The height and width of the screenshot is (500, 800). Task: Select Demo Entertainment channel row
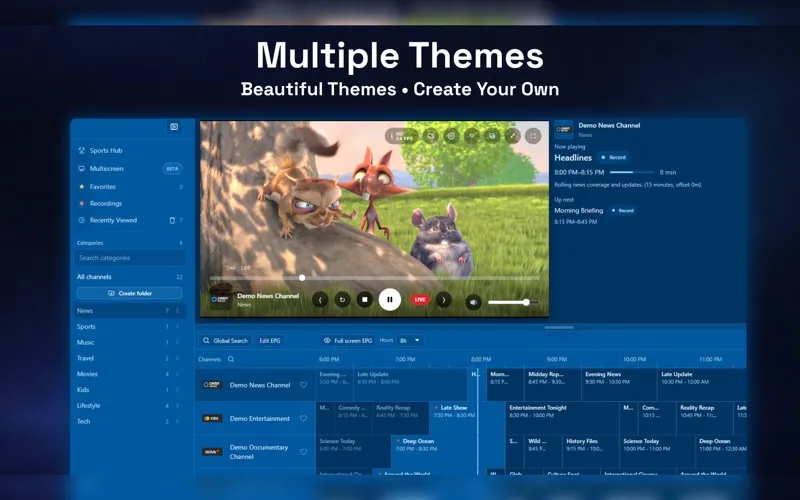point(255,418)
